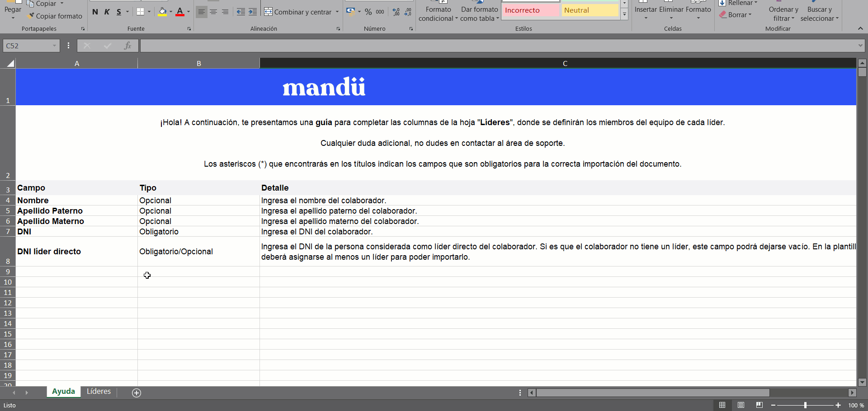Apply percent style format
868x411 pixels.
pyautogui.click(x=368, y=12)
